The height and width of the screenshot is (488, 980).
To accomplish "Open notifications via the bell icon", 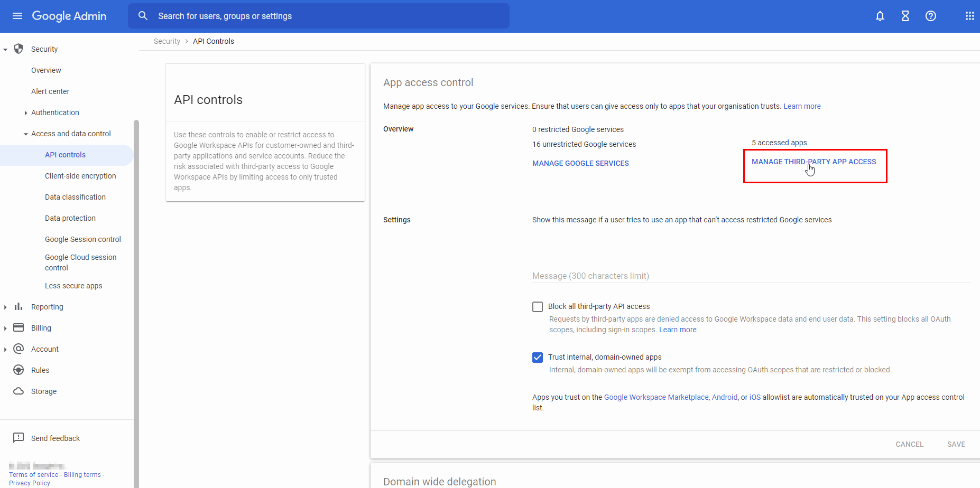I will 880,16.
